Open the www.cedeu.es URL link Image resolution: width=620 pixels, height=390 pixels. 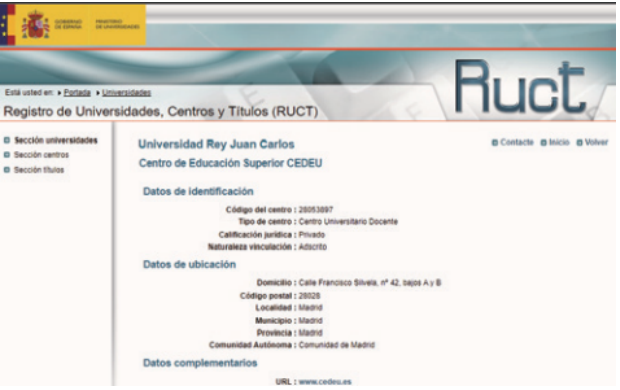(325, 382)
